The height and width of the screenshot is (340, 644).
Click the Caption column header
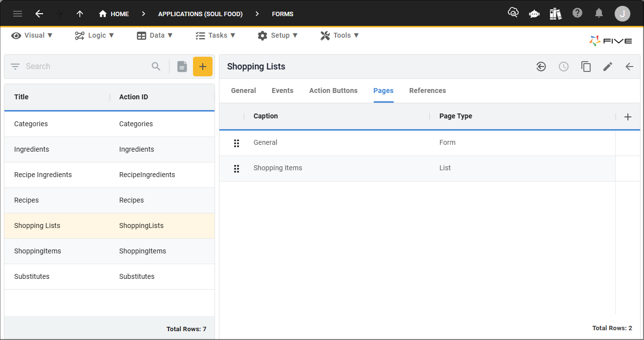tap(266, 116)
